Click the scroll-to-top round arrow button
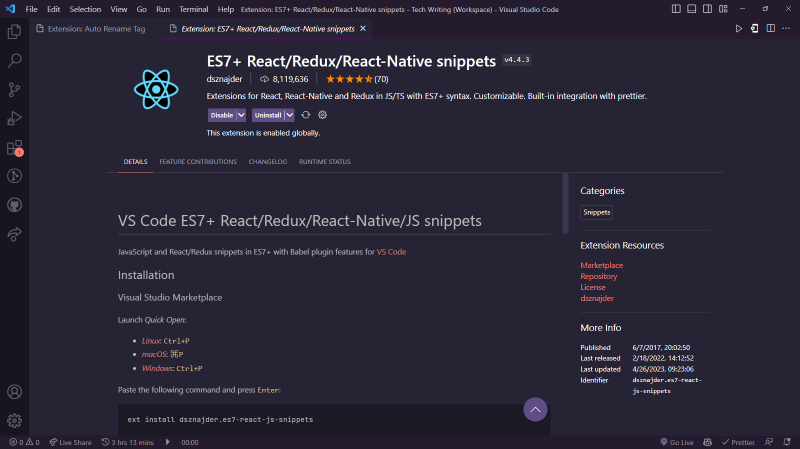The width and height of the screenshot is (800, 449). tap(535, 409)
